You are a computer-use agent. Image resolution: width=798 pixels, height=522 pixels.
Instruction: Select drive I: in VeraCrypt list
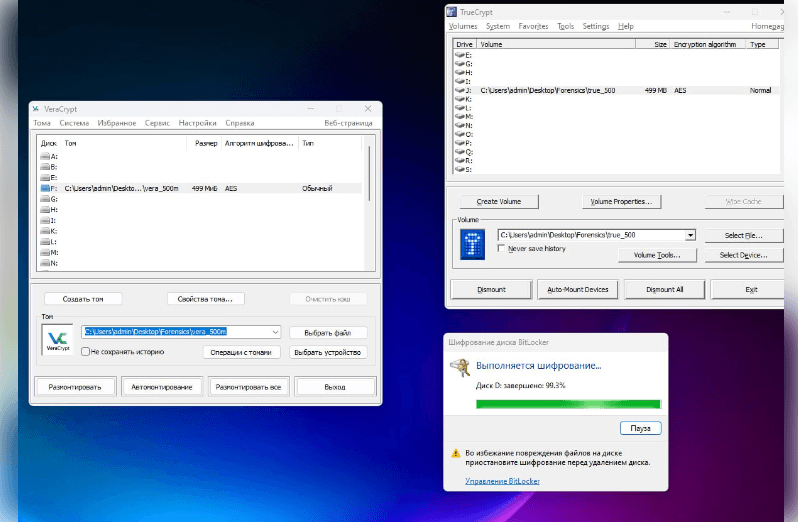tap(201, 220)
